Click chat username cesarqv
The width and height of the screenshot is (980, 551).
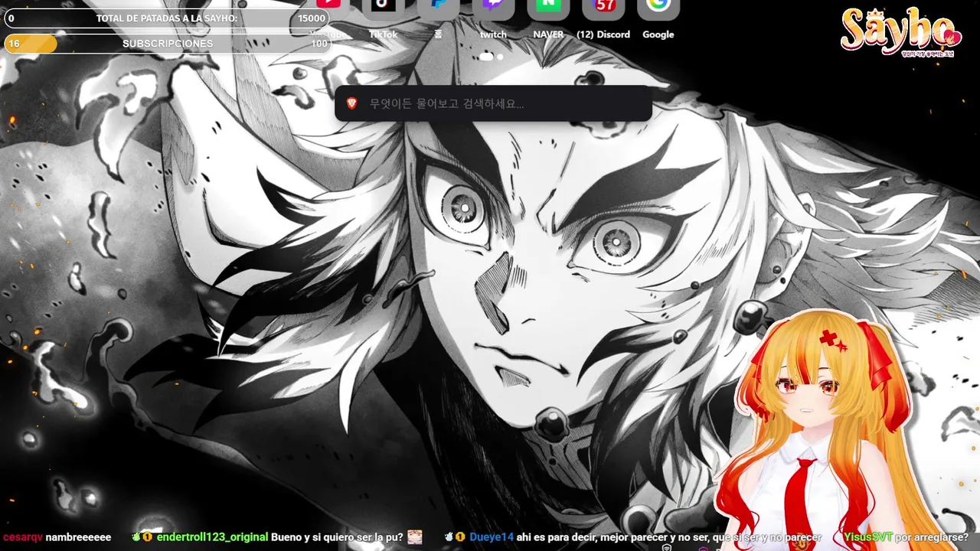click(22, 538)
